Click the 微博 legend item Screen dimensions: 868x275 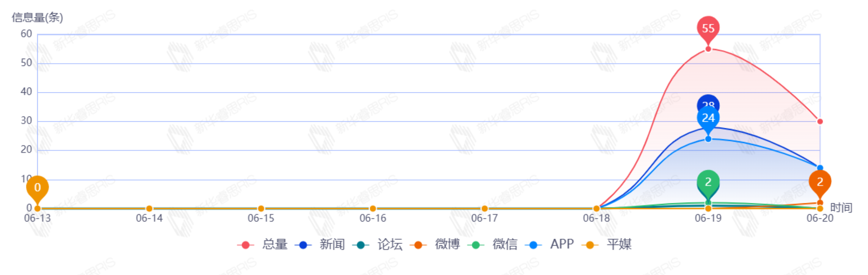[x=435, y=245]
